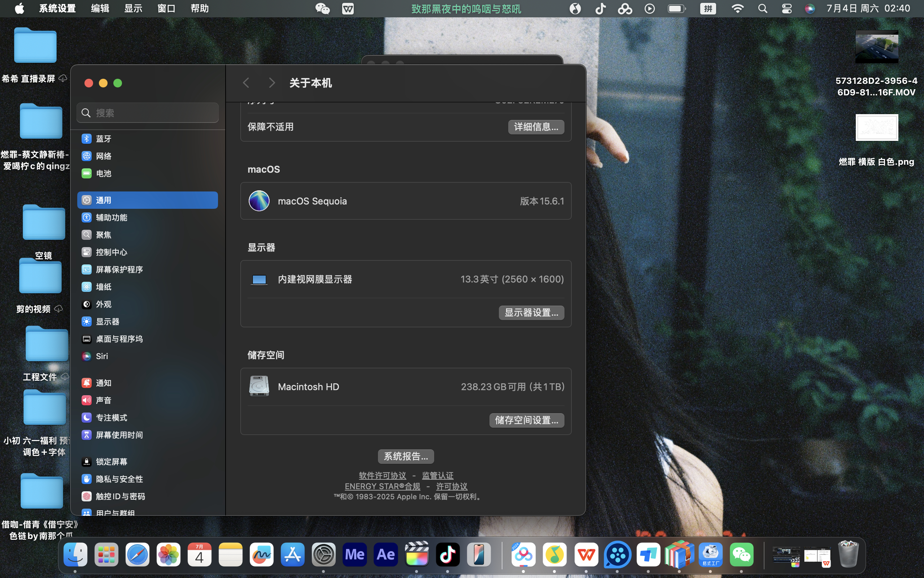Open the 蓝牙 (Bluetooth) settings pane
924x578 pixels.
coord(147,139)
